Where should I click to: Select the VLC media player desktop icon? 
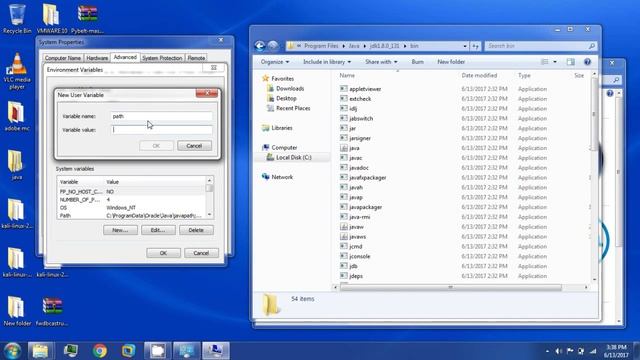coord(17,70)
